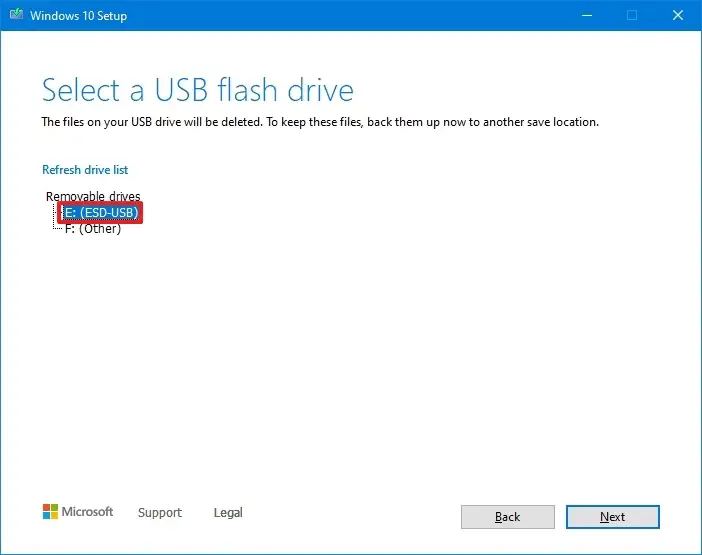Screen dimensions: 702x555
Task: Click the greyed-out maximize window button
Action: (x=632, y=15)
